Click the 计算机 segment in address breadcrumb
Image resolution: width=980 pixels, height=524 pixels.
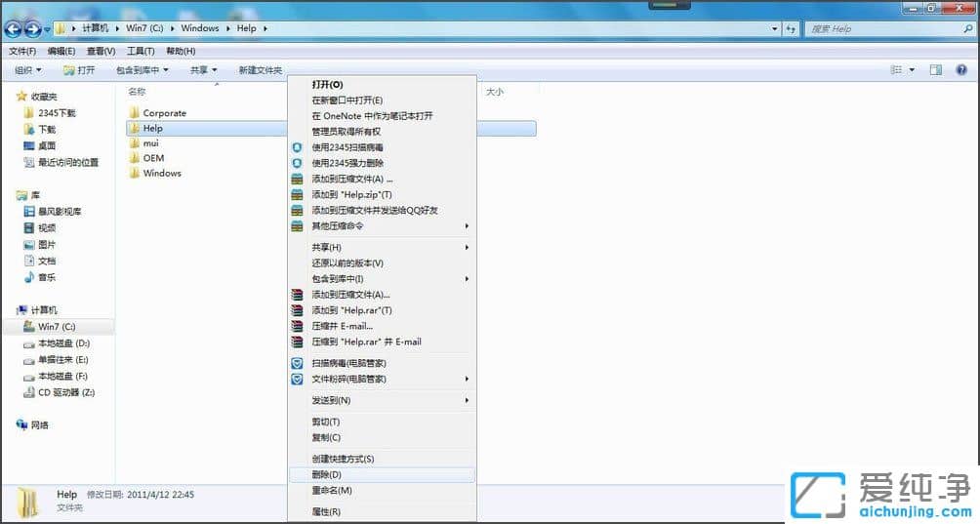[x=95, y=28]
